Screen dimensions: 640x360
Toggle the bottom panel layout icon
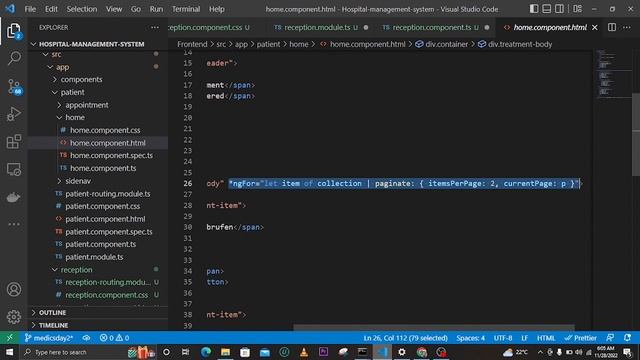(x=547, y=9)
